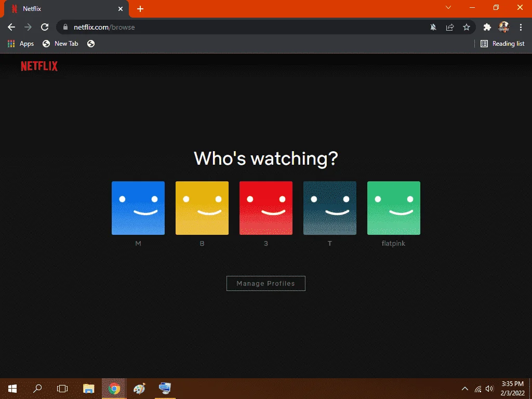Open the Extensions puzzle icon

487,27
